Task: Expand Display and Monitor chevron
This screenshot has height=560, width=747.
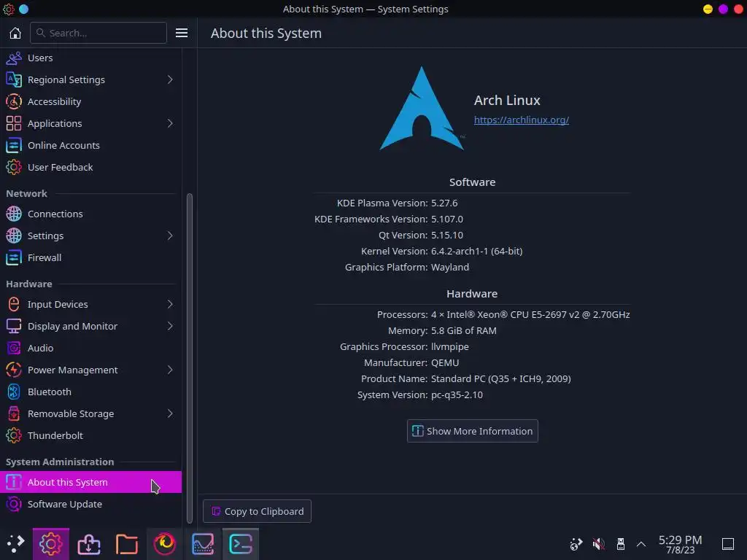Action: [170, 326]
